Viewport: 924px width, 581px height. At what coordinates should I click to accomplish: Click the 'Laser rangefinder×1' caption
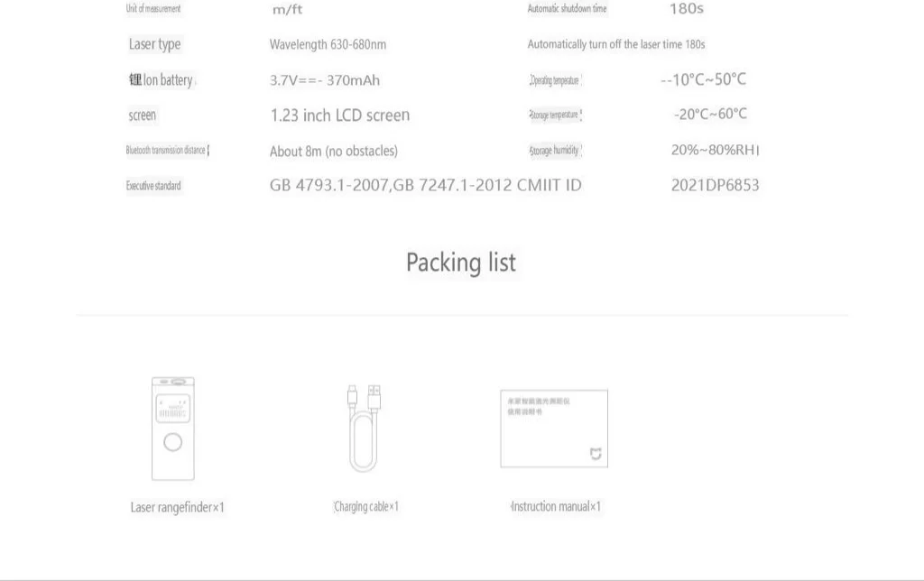click(x=177, y=507)
